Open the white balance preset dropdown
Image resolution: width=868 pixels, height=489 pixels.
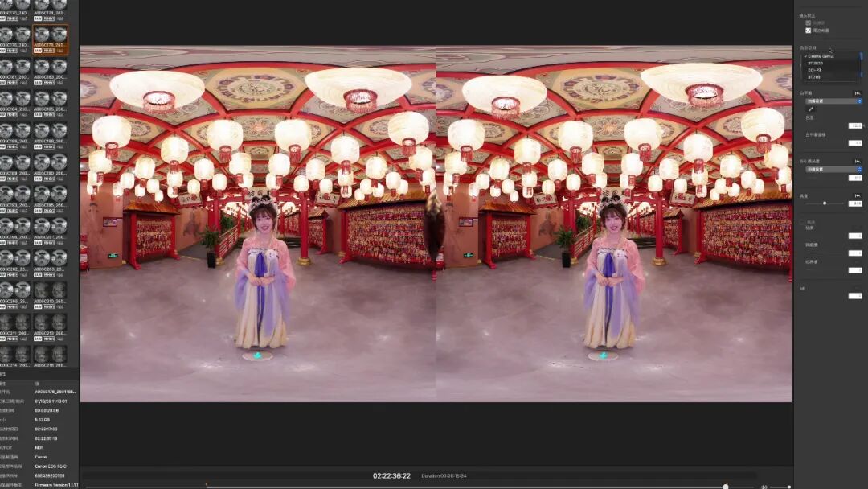[x=833, y=101]
